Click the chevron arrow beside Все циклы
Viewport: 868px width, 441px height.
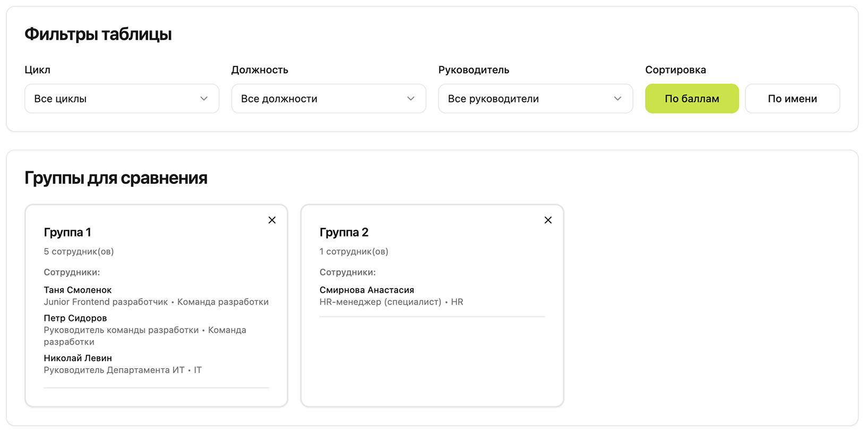(204, 99)
